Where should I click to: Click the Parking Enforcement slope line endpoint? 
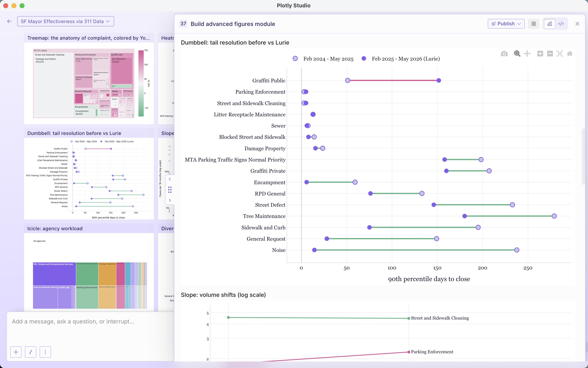[x=409, y=352]
